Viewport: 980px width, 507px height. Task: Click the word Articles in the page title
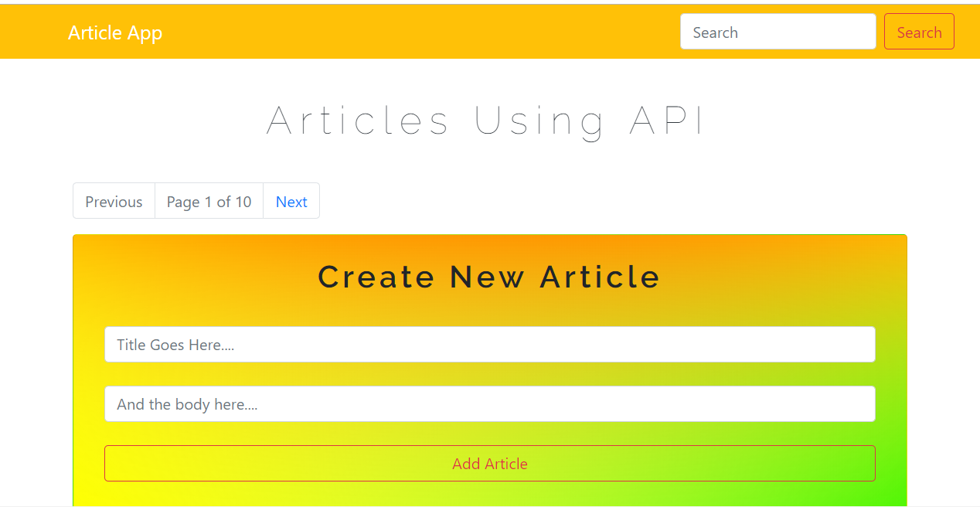pos(358,121)
